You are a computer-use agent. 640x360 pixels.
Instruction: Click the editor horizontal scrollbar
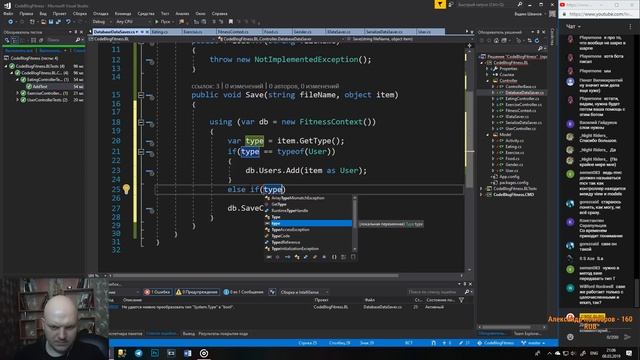(x=255, y=276)
